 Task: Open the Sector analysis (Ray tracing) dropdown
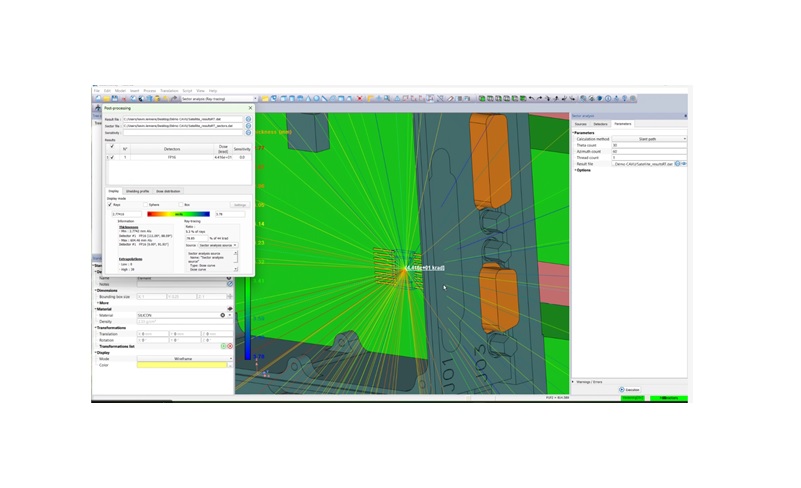click(x=219, y=99)
